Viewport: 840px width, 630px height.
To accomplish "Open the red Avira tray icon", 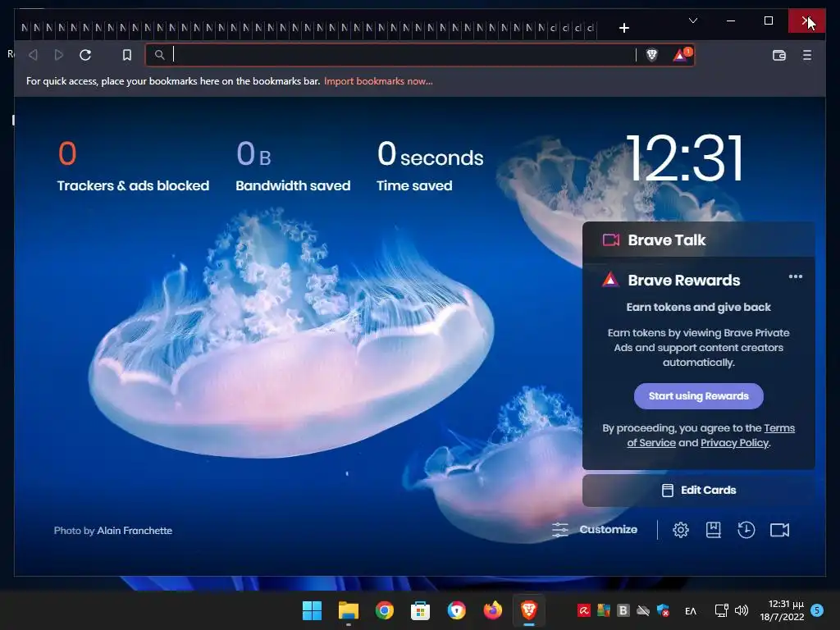I will [x=583, y=610].
